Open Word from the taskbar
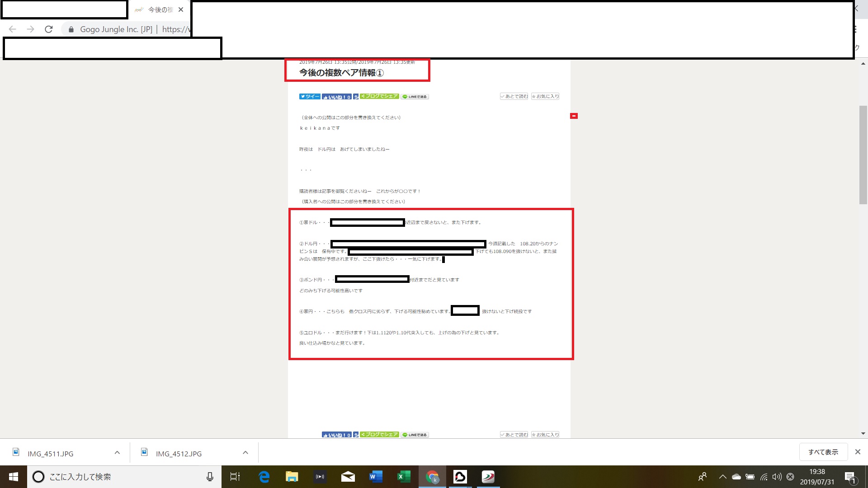The image size is (868, 488). [x=376, y=477]
